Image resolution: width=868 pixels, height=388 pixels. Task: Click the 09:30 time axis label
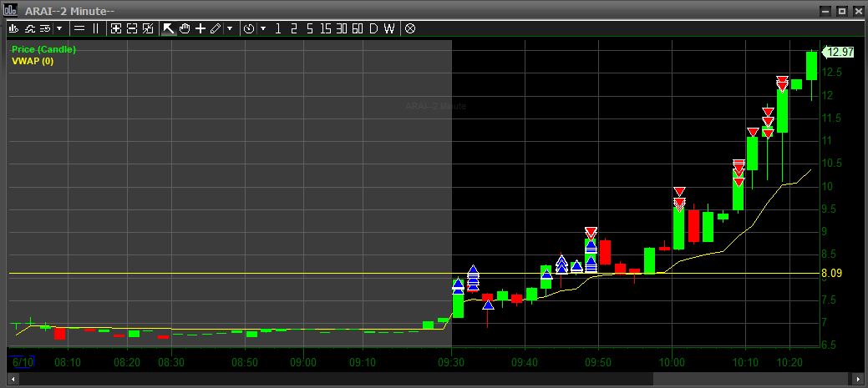coord(452,363)
